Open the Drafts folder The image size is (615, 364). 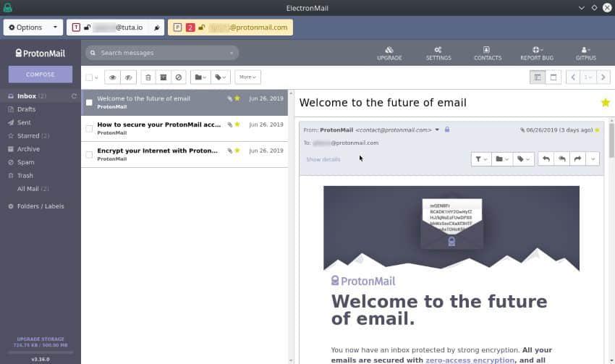[26, 109]
